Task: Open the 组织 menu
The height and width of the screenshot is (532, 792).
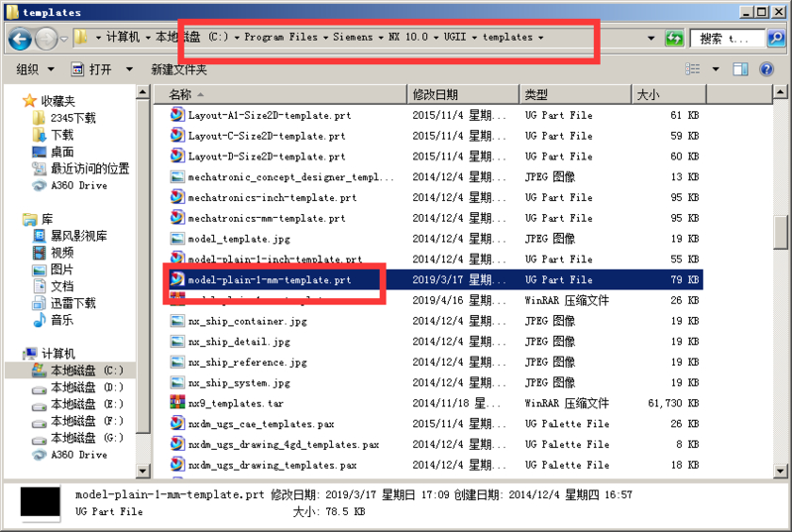Action: [x=35, y=69]
